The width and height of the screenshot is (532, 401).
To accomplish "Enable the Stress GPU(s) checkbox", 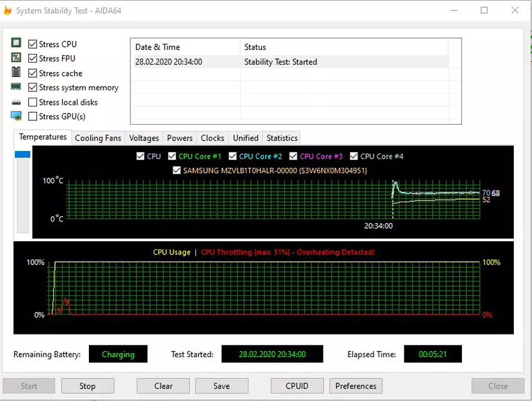I will click(33, 117).
